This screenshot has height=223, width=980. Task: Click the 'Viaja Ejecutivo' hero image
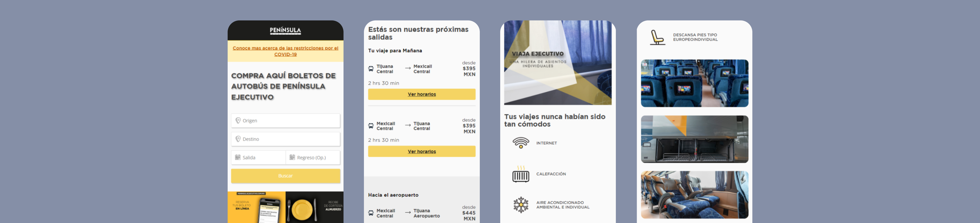pos(558,63)
